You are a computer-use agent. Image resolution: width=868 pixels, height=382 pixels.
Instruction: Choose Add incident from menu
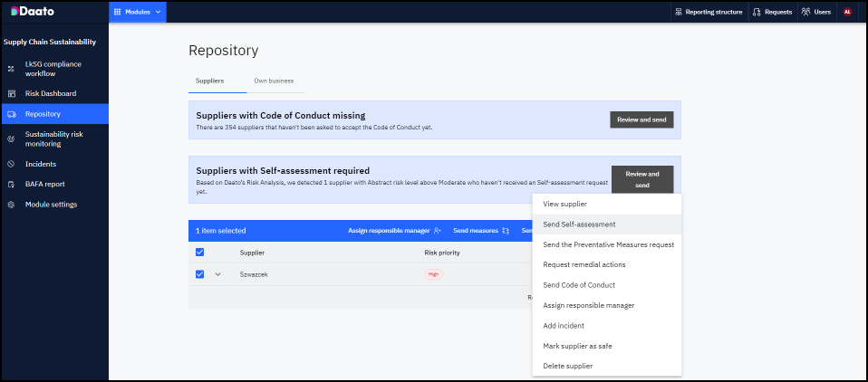[x=607, y=326]
